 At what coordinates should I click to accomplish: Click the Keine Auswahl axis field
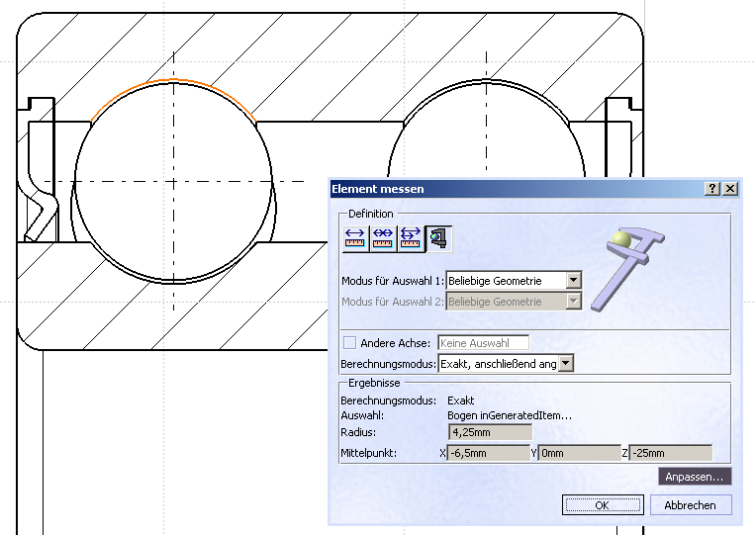pyautogui.click(x=483, y=343)
